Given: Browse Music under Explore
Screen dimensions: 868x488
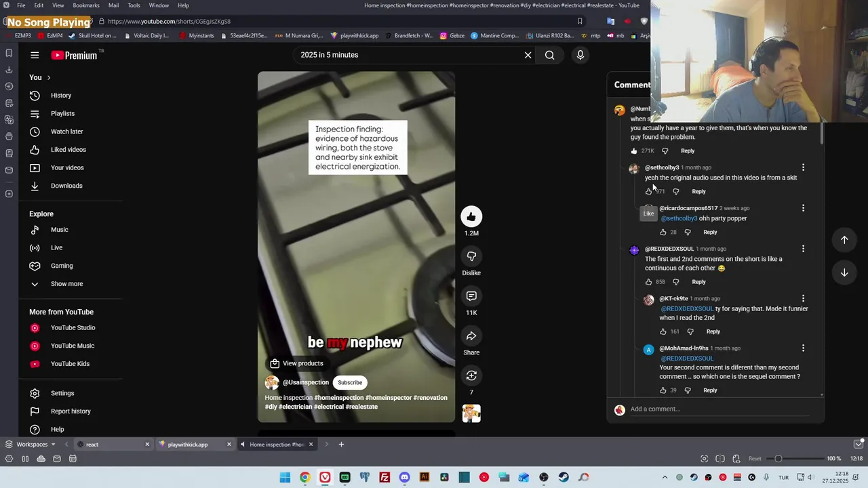Looking at the screenshot, I should pyautogui.click(x=59, y=230).
